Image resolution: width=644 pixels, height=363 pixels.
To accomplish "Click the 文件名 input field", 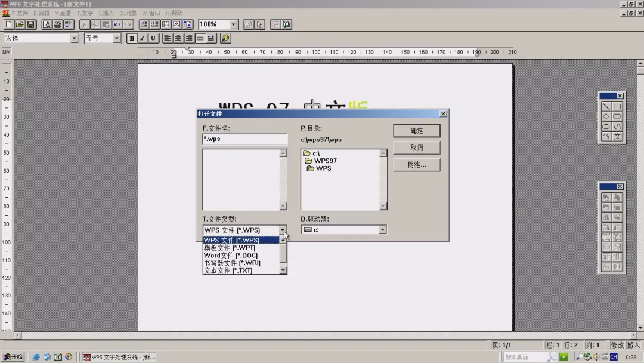I will 245,139.
